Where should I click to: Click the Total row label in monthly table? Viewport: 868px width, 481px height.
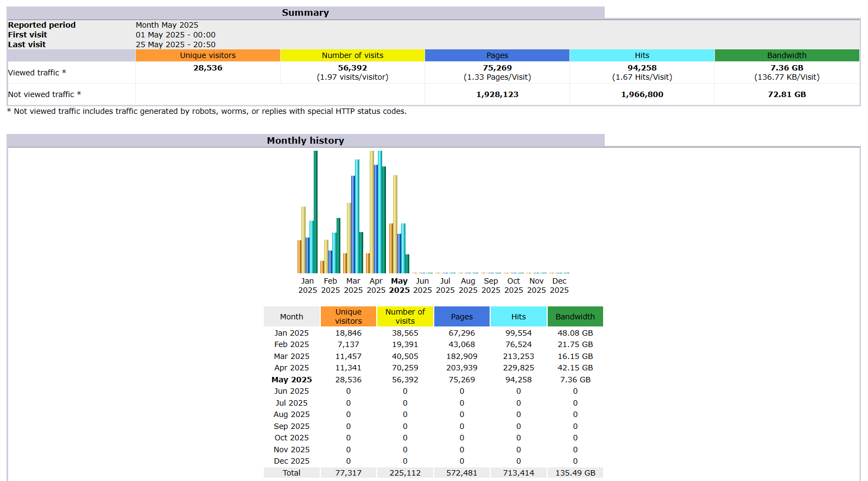pyautogui.click(x=292, y=473)
